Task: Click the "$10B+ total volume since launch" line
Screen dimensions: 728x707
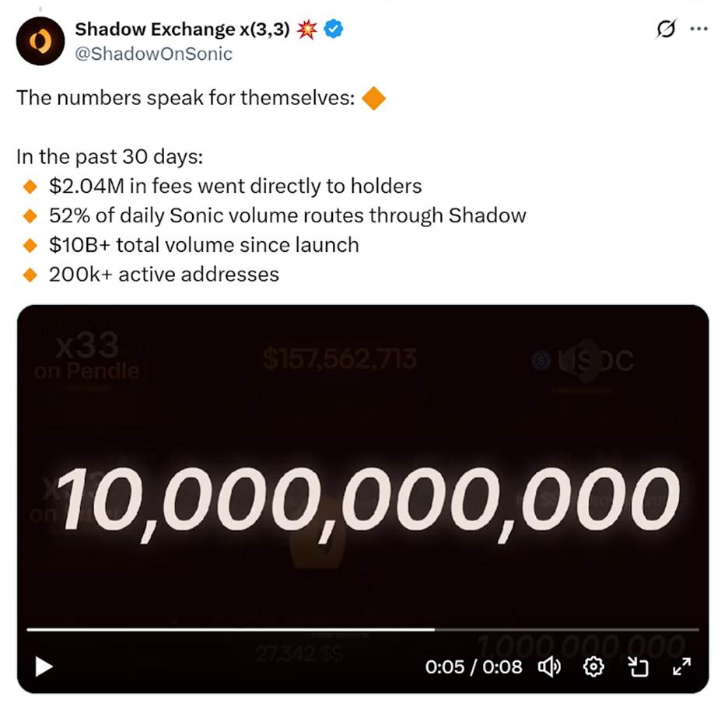Action: pyautogui.click(x=204, y=245)
